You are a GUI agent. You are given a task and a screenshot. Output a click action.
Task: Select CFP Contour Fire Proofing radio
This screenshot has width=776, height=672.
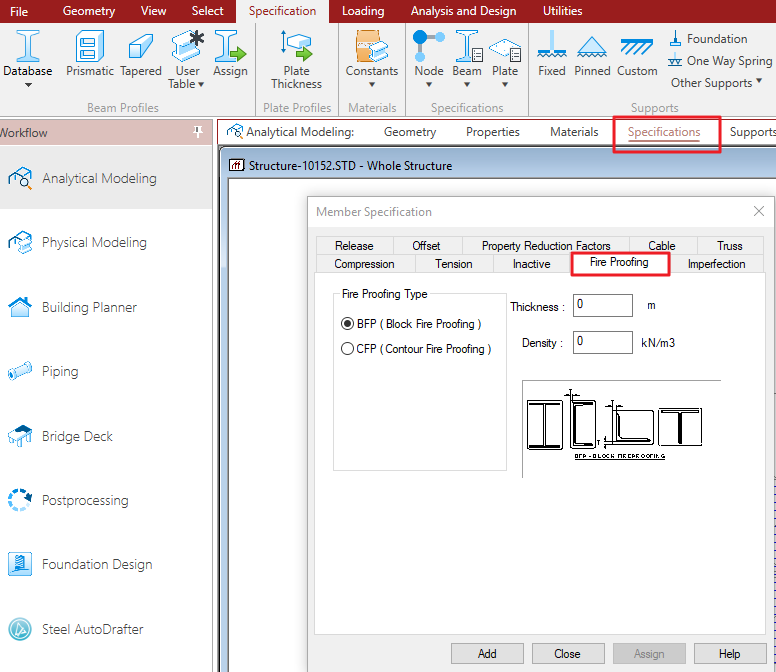coord(347,349)
